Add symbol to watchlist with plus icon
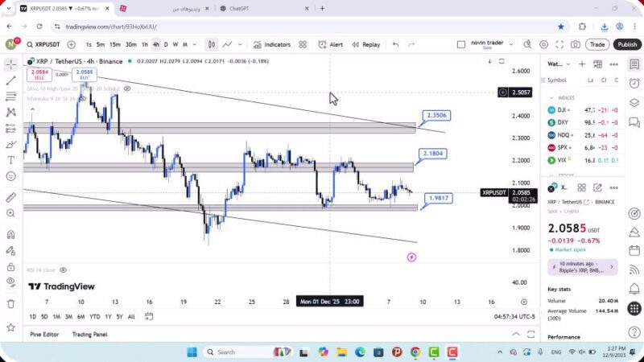Screen dimensions: 644x362 [x=582, y=64]
